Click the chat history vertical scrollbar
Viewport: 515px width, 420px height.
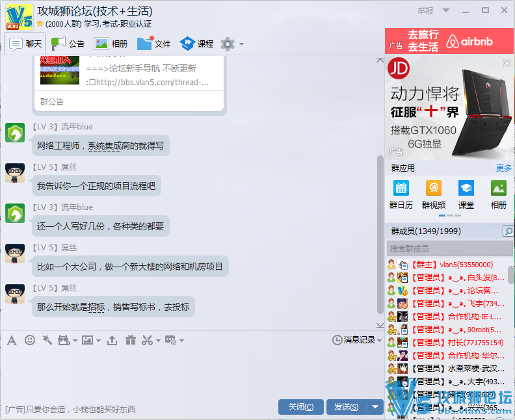(380, 234)
